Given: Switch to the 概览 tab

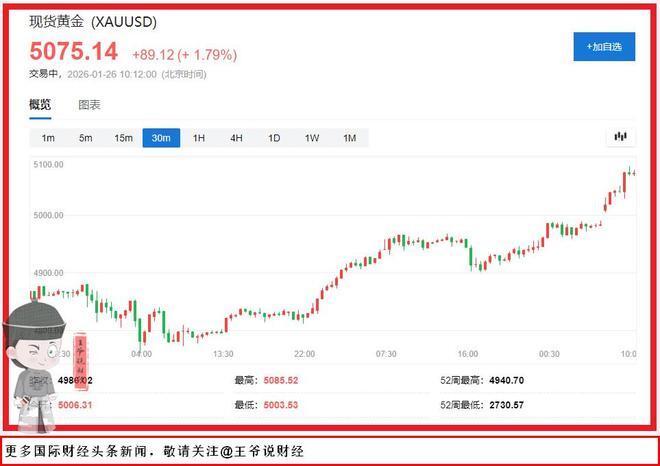Looking at the screenshot, I should [40, 104].
